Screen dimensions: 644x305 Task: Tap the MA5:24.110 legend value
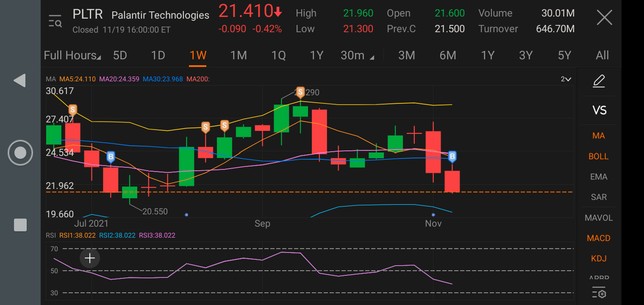point(77,79)
